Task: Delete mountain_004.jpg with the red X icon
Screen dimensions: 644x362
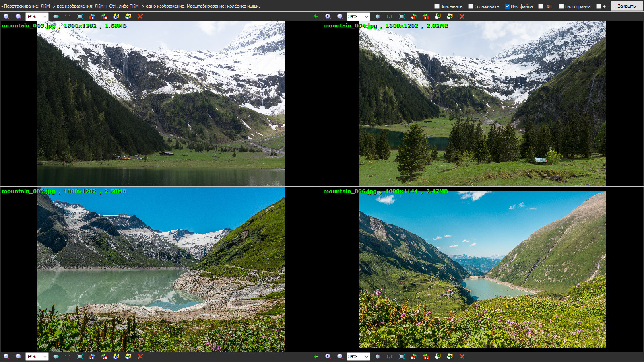Action: coord(461,16)
